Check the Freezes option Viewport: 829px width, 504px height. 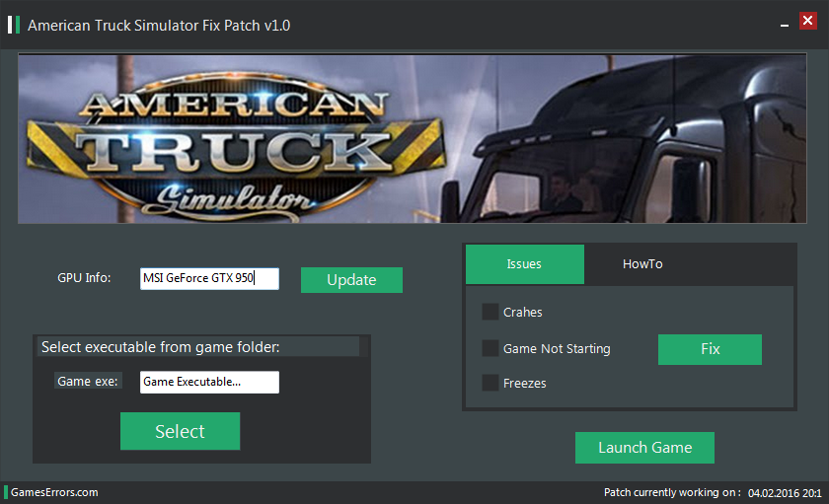pyautogui.click(x=490, y=383)
